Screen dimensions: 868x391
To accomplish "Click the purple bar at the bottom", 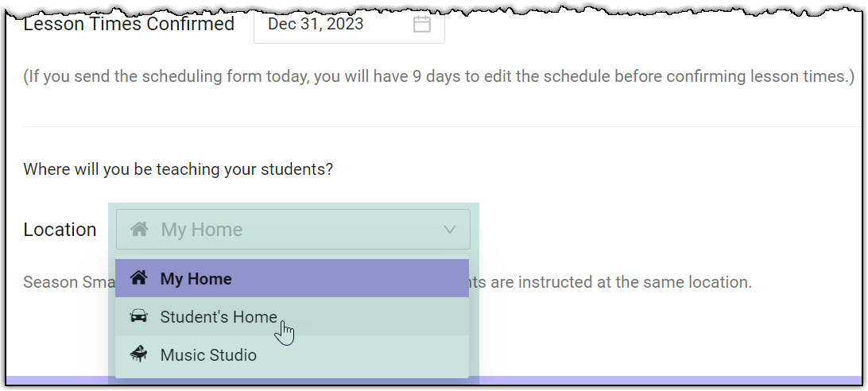I will 668,381.
